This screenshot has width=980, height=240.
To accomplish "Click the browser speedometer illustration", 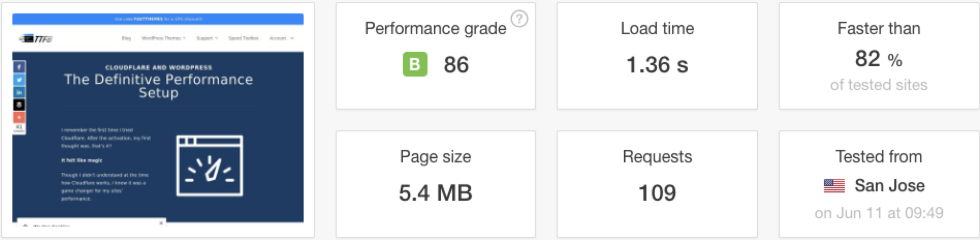I will [x=209, y=166].
